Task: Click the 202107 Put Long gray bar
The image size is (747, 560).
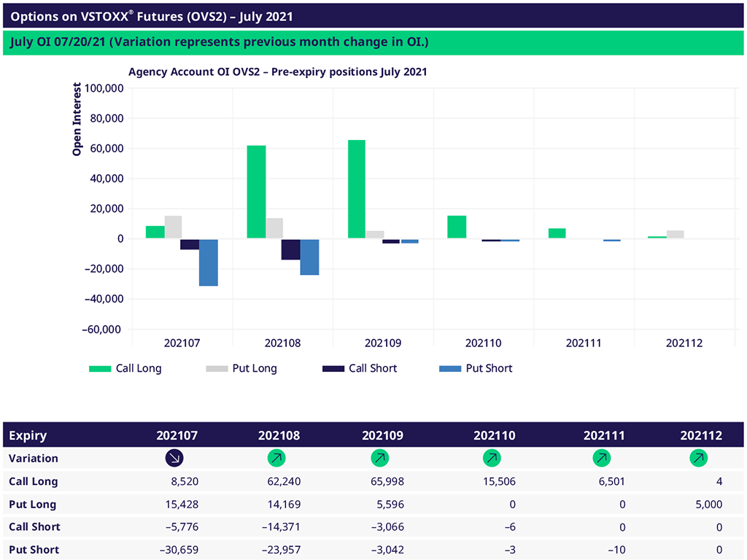Action: pyautogui.click(x=174, y=227)
